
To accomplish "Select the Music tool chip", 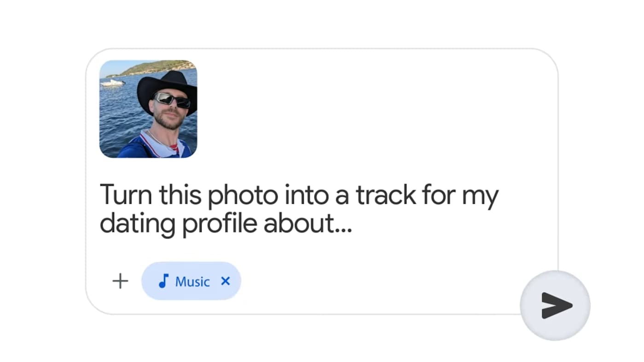I will pos(191,281).
